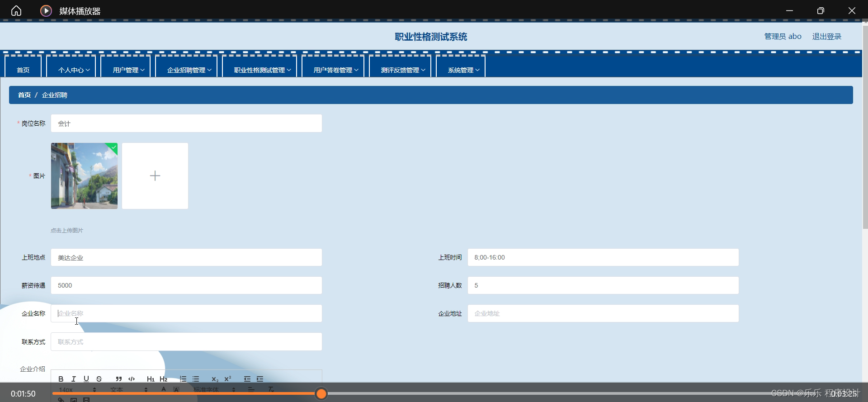Screen dimensions: 868x402
Task: Create an ordered numbered list
Action: pyautogui.click(x=183, y=379)
